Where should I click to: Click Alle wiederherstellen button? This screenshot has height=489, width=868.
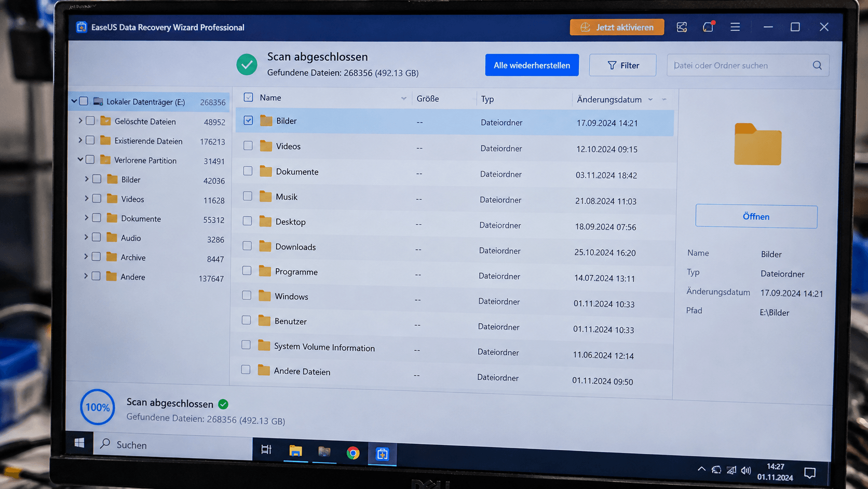[532, 65]
